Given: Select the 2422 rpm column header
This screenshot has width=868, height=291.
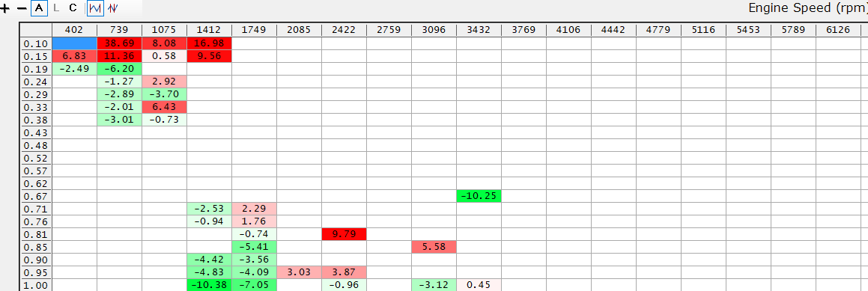Looking at the screenshot, I should (x=344, y=30).
